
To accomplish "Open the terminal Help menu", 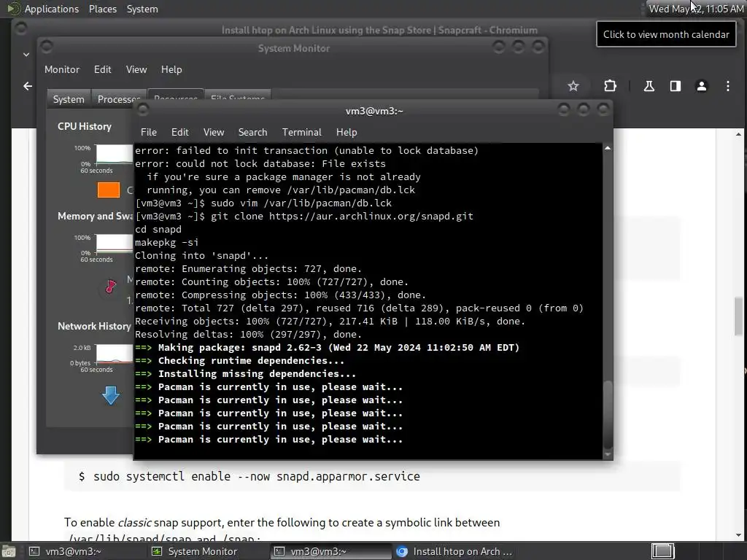I will point(347,133).
